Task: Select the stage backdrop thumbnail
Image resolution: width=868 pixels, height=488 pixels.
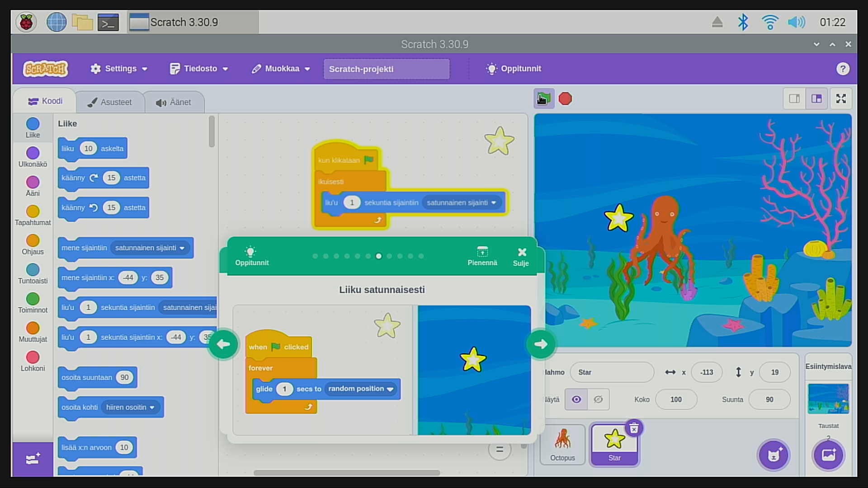Action: (828, 399)
